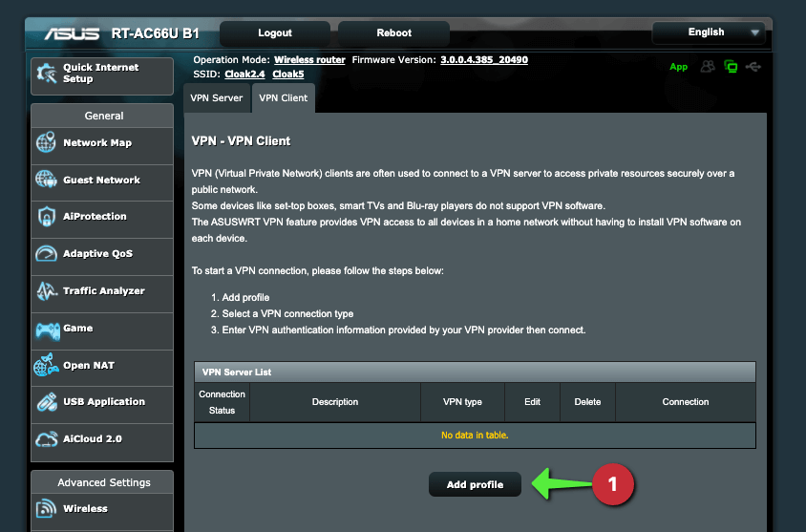Open firmware version 3.0.0.4.385_20490 link
The height and width of the screenshot is (532, 806).
tap(484, 59)
